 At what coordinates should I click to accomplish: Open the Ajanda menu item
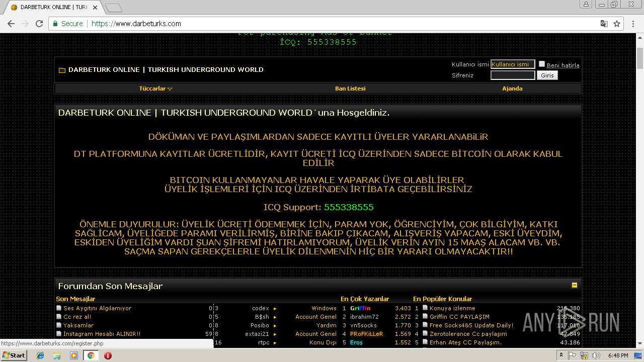coord(512,88)
